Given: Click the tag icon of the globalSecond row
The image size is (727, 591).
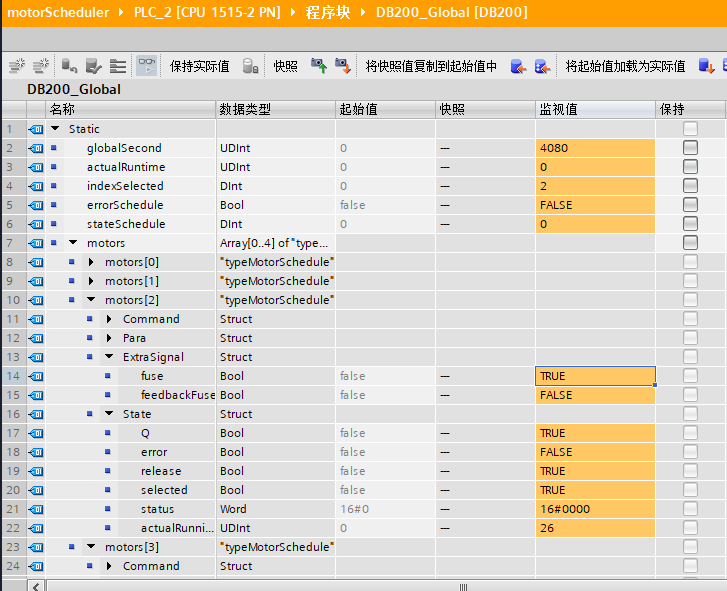Looking at the screenshot, I should (x=36, y=148).
